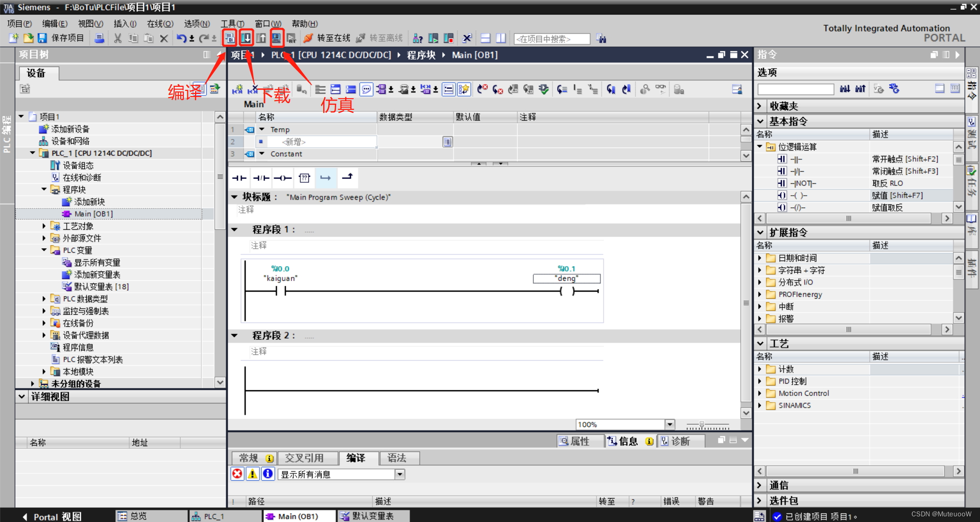Click the instruction search field under Options
Screen dimensions: 980x522
coord(796,89)
